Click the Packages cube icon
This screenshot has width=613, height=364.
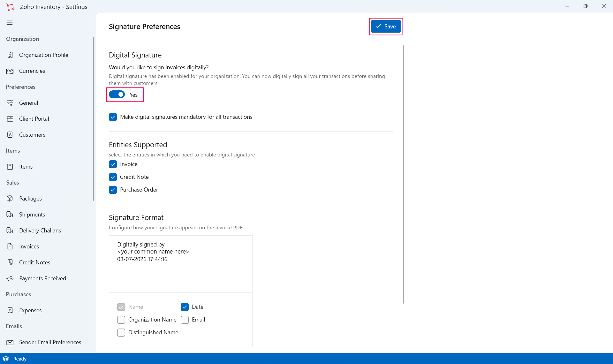[10, 199]
